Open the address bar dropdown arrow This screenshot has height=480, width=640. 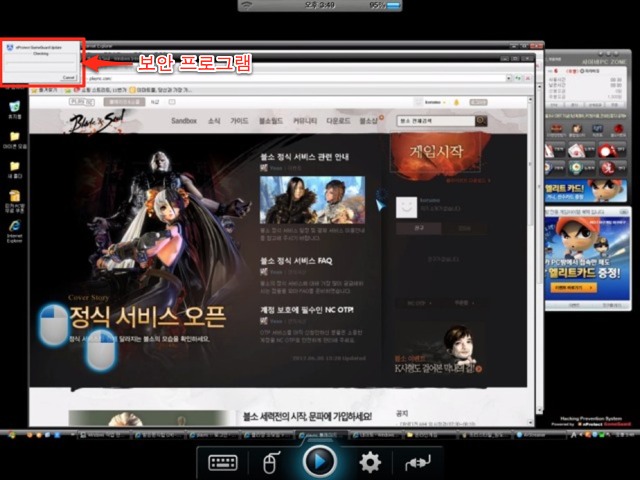click(x=509, y=78)
